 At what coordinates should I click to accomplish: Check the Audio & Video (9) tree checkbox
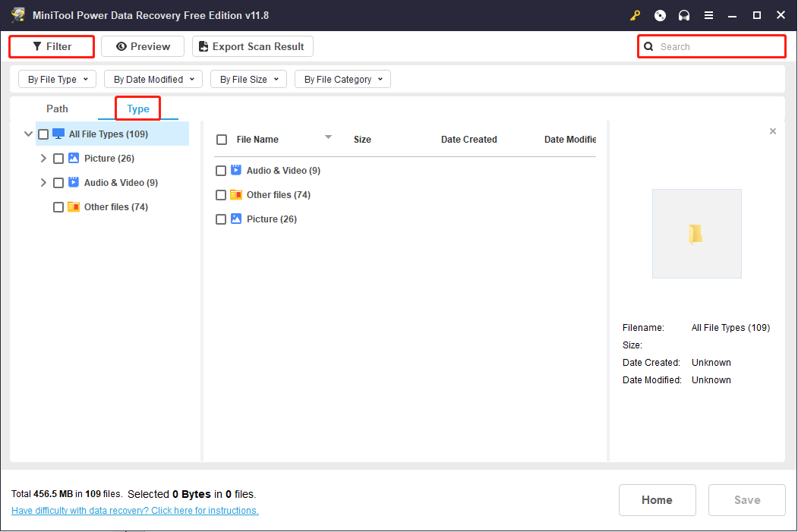coord(58,183)
